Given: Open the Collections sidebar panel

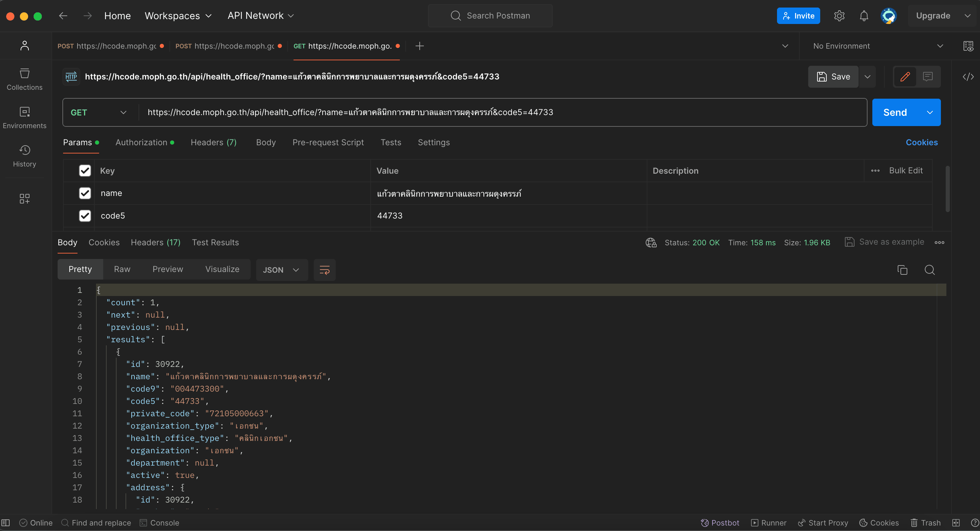Looking at the screenshot, I should pyautogui.click(x=24, y=79).
